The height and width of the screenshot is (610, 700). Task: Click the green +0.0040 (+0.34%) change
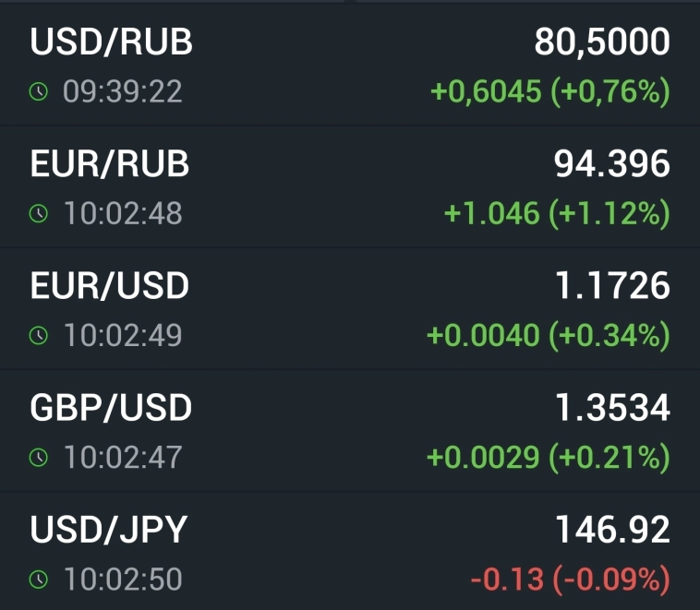tap(549, 335)
